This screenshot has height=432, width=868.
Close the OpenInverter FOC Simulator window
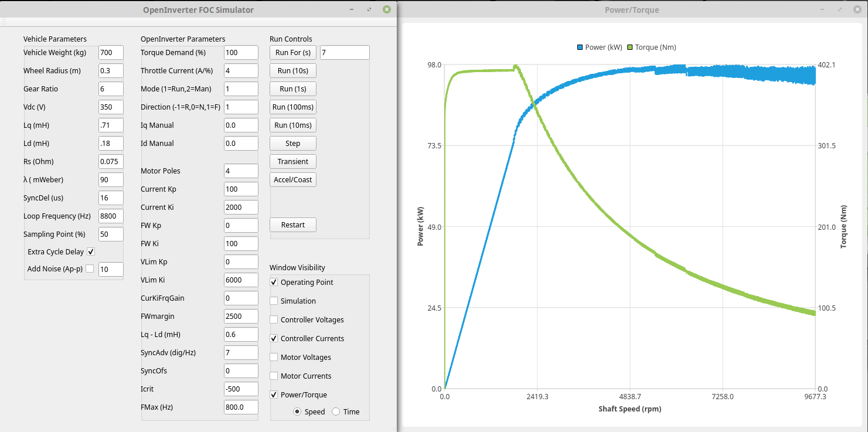pyautogui.click(x=386, y=9)
